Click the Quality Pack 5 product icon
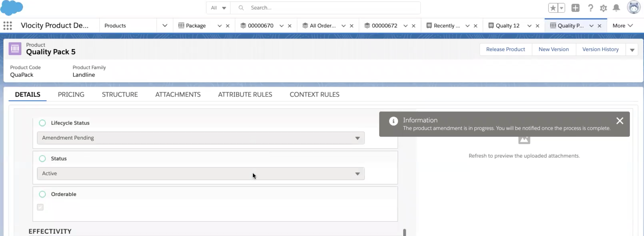Image resolution: width=644 pixels, height=236 pixels. pos(15,49)
